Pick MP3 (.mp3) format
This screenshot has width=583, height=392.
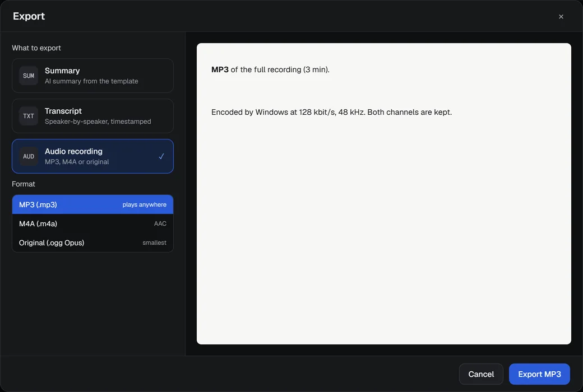(92, 204)
